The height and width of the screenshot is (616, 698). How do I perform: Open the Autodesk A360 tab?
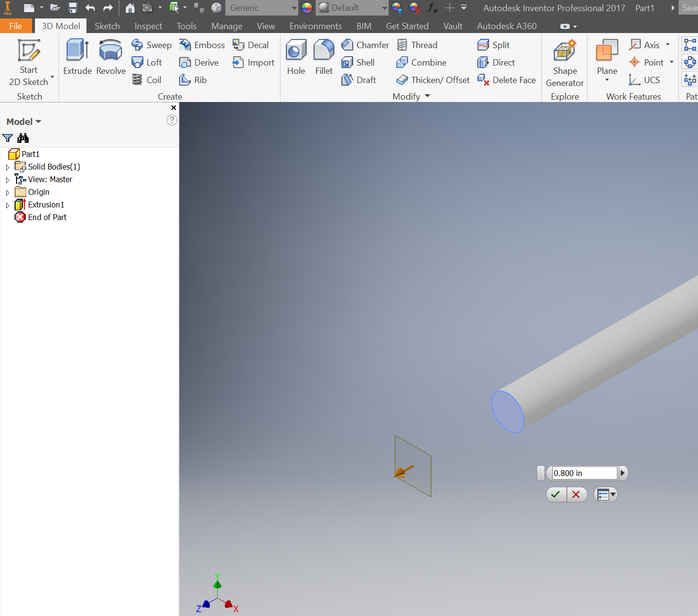[507, 26]
